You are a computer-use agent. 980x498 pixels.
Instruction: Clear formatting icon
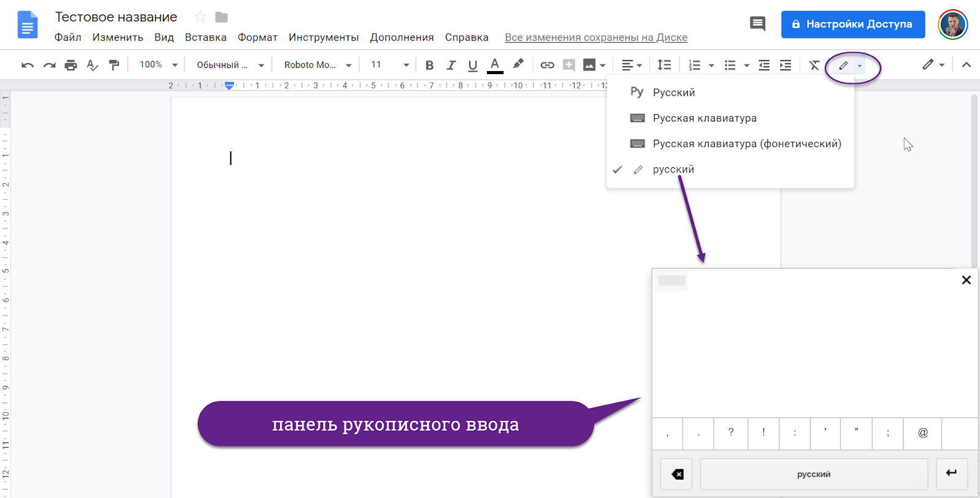(x=814, y=65)
